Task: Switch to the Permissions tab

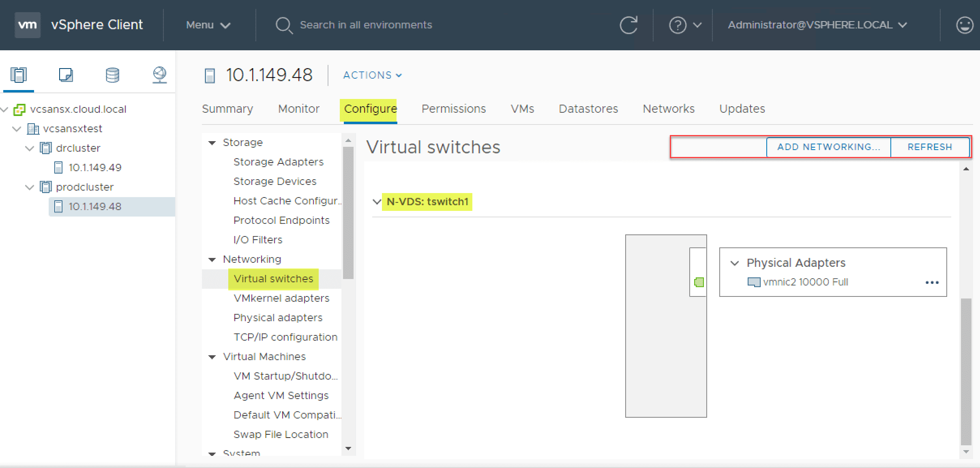Action: point(453,109)
